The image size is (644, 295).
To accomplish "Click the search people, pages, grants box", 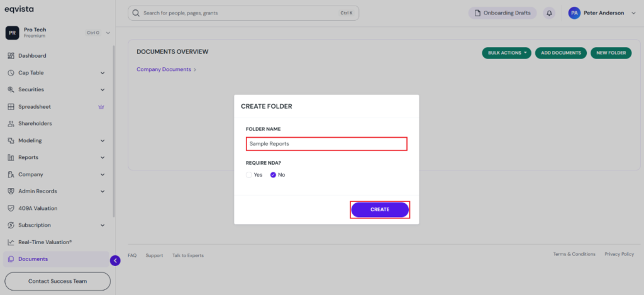I will 243,13.
